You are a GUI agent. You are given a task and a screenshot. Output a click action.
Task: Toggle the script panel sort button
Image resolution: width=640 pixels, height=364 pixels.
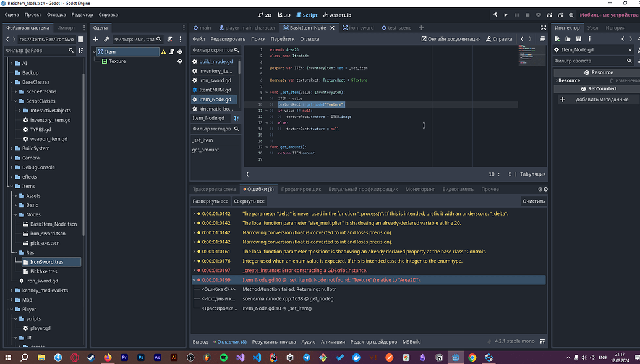coord(237,117)
